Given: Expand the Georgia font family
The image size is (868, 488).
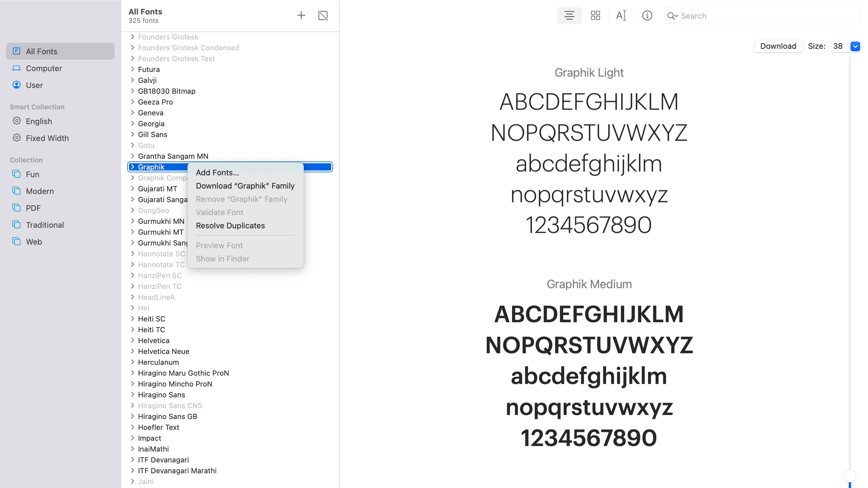Looking at the screenshot, I should (x=132, y=124).
